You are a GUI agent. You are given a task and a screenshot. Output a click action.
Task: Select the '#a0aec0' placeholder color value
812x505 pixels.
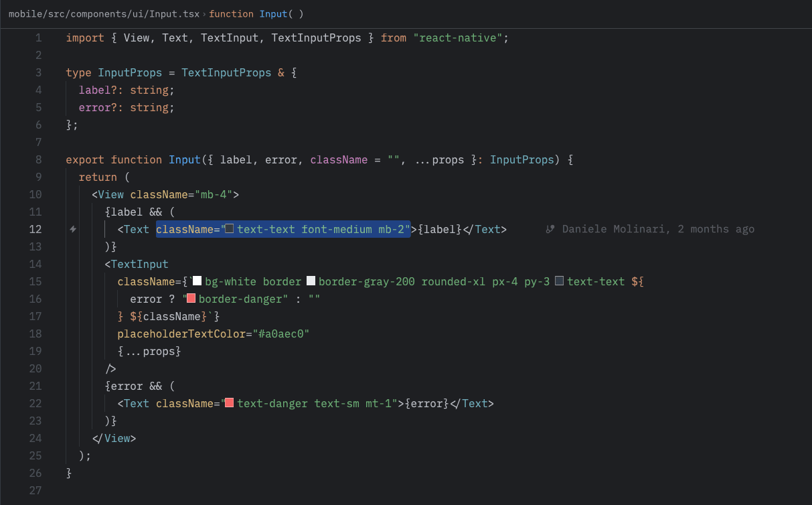click(x=281, y=333)
